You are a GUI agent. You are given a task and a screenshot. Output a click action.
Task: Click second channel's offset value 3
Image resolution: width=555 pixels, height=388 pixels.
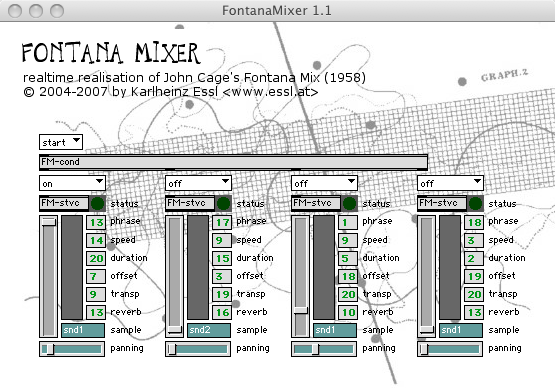222,276
